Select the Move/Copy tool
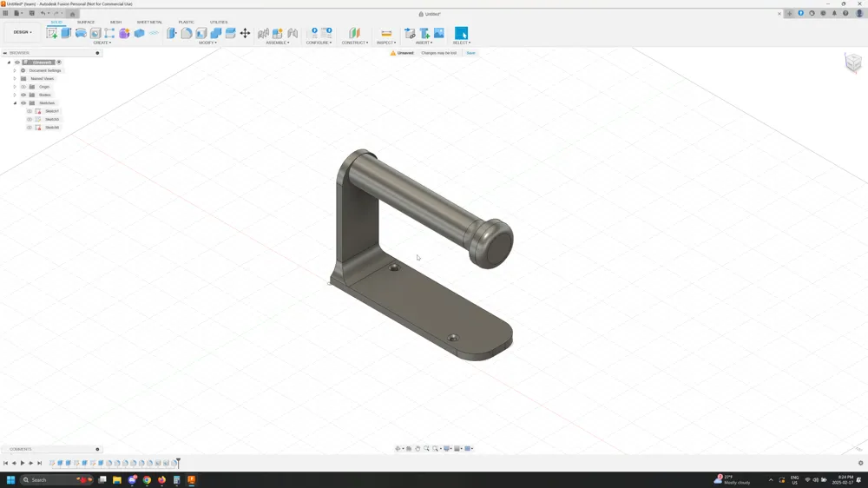 246,33
